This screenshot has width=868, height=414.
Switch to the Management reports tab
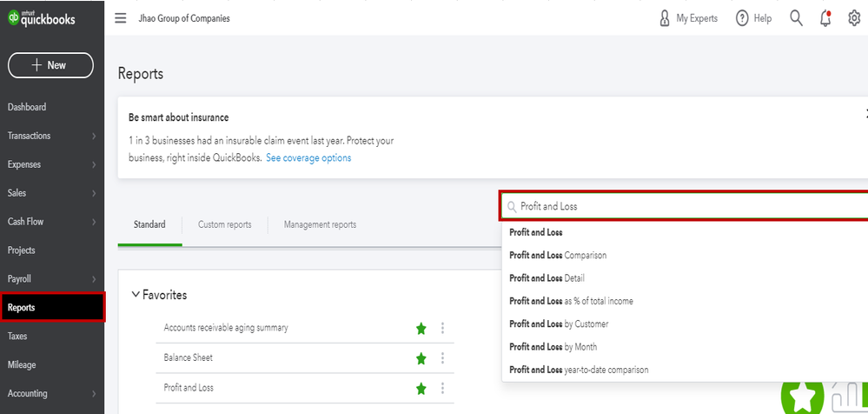(320, 224)
